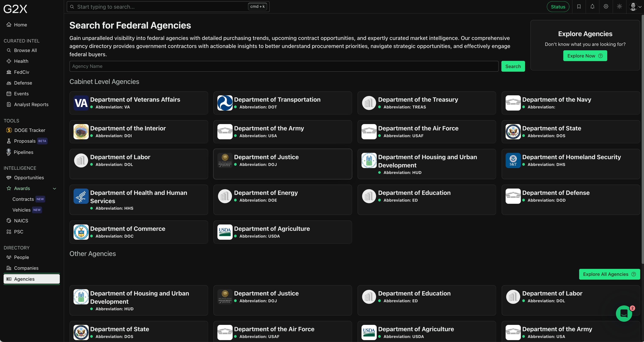Click USDA logo in Cabinet Level section

pos(225,232)
